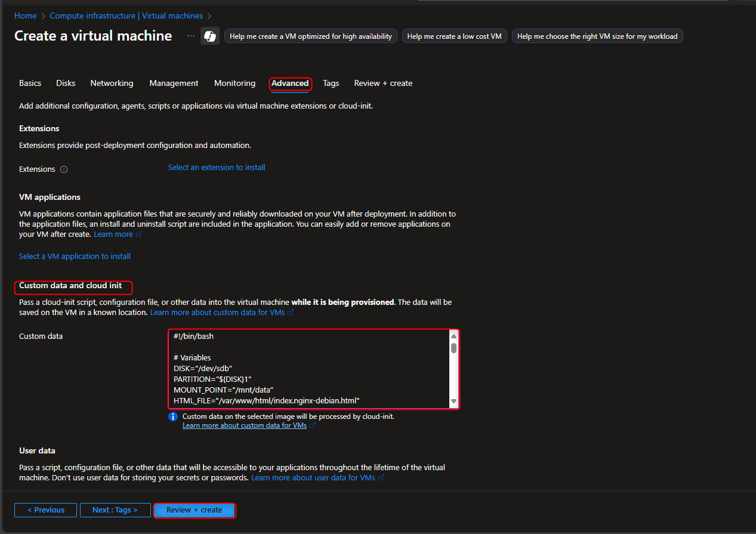Select a VM application to install
Screen dimensions: 756x534
point(74,256)
